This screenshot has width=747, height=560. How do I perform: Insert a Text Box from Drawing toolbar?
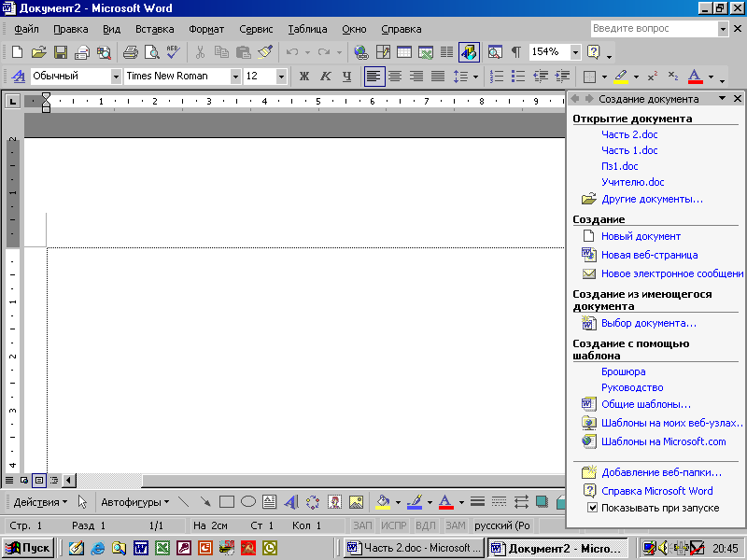pyautogui.click(x=270, y=502)
